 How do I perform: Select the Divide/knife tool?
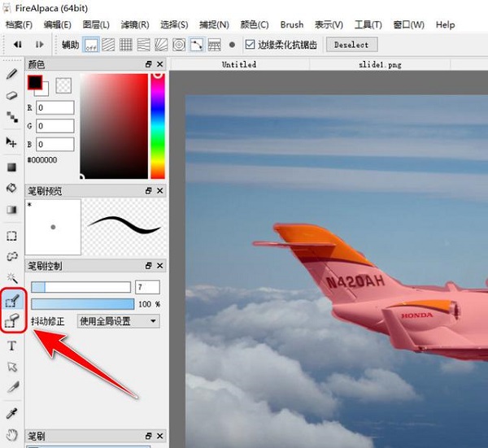[x=12, y=387]
